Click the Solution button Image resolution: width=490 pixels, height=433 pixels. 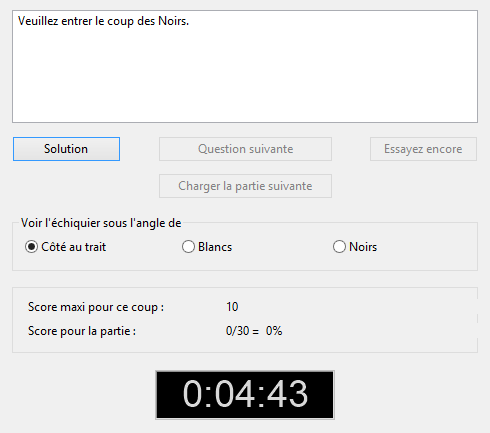click(66, 149)
